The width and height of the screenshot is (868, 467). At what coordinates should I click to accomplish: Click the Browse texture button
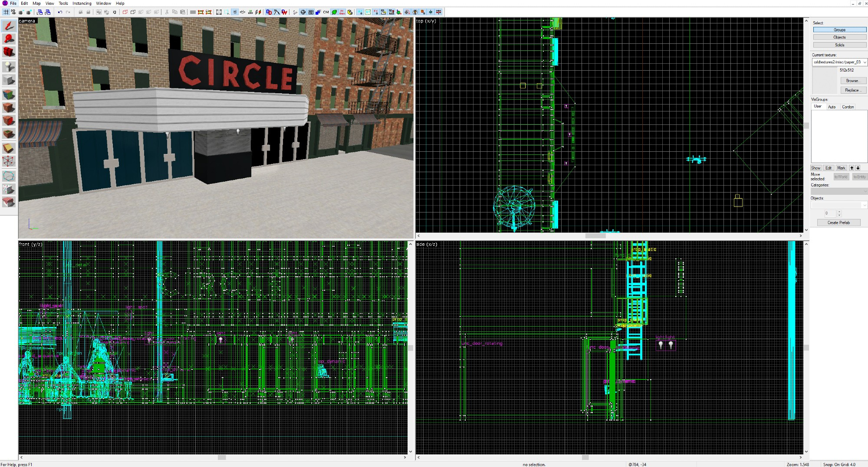coord(852,81)
